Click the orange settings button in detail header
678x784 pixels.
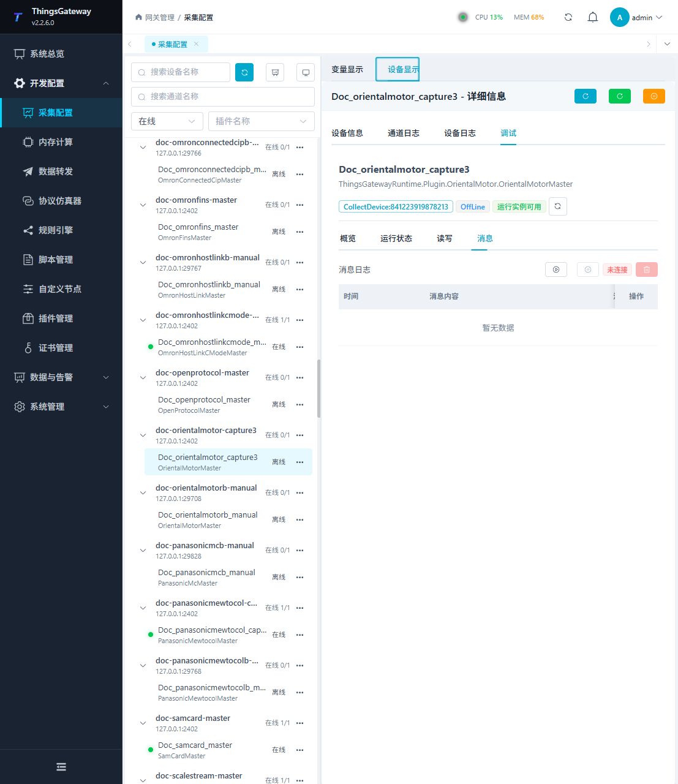(654, 96)
